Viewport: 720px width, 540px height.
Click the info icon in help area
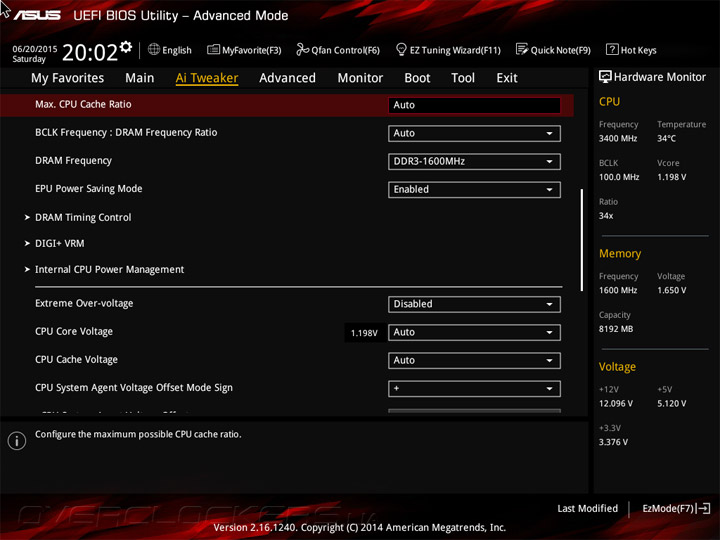point(17,441)
